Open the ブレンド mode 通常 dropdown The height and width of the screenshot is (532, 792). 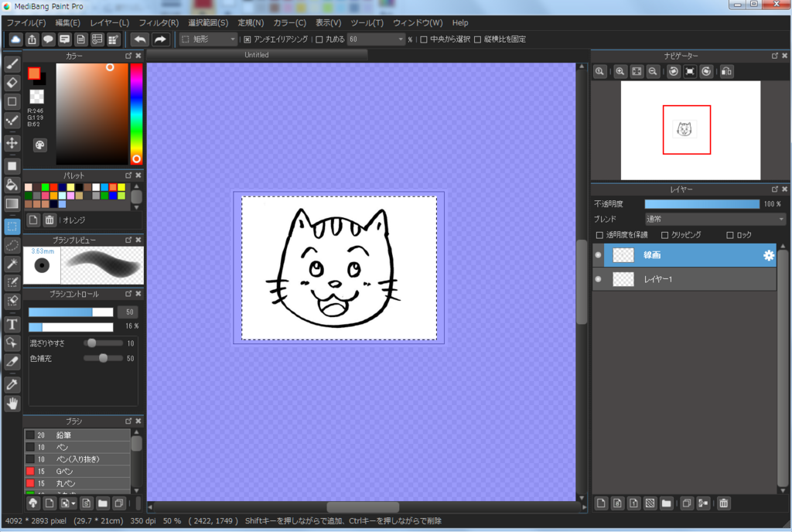(x=715, y=219)
